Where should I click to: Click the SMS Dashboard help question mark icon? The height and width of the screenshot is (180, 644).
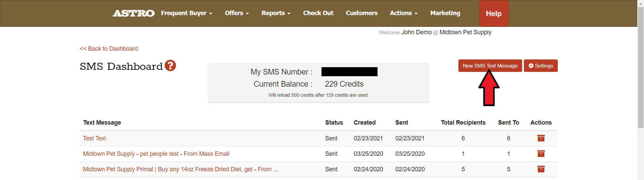(170, 65)
